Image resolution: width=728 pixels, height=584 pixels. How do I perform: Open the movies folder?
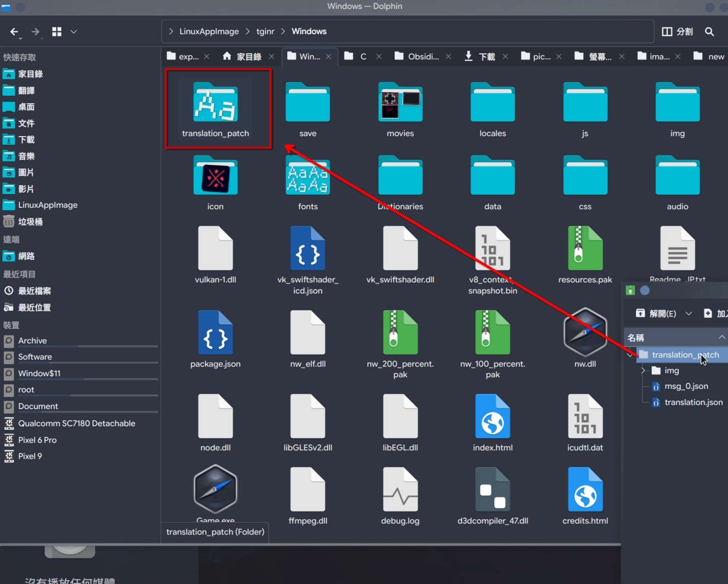point(400,109)
